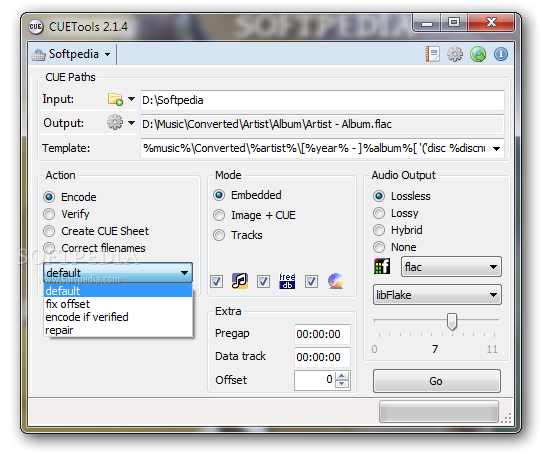Close the CUETools window
The height and width of the screenshot is (454, 542).
(x=491, y=22)
